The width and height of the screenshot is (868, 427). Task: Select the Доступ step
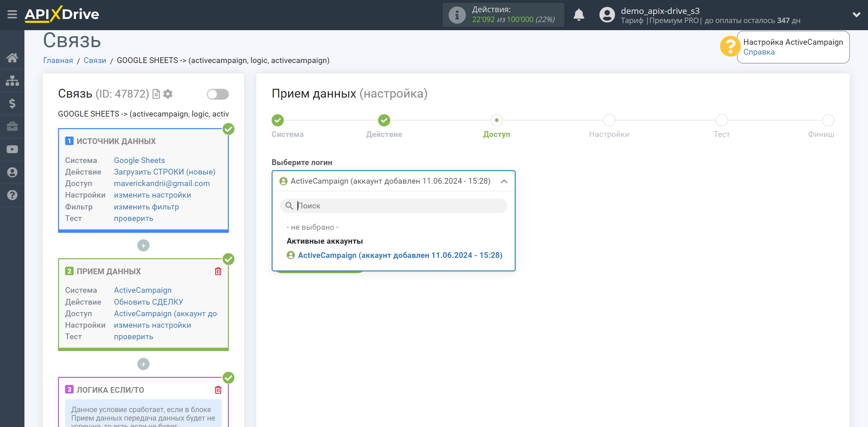point(497,120)
